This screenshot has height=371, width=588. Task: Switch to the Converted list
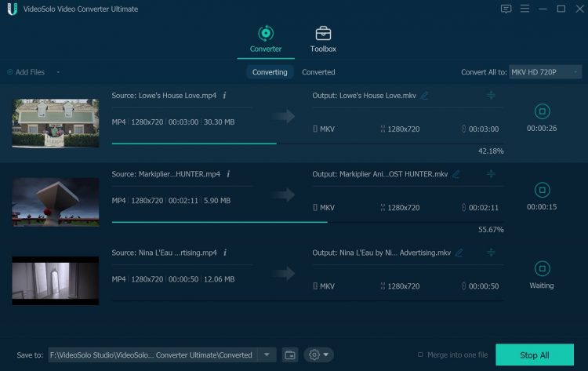coord(318,72)
